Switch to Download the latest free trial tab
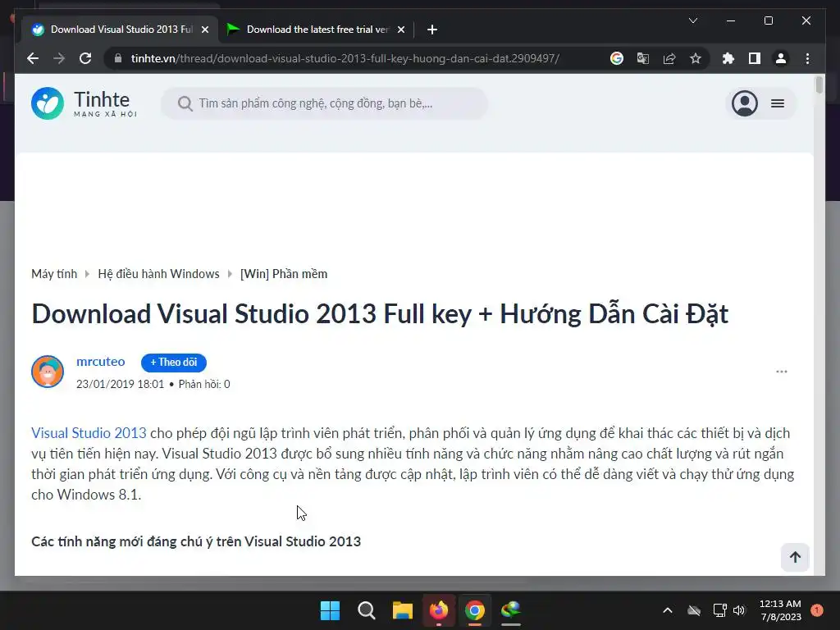 coord(316,30)
